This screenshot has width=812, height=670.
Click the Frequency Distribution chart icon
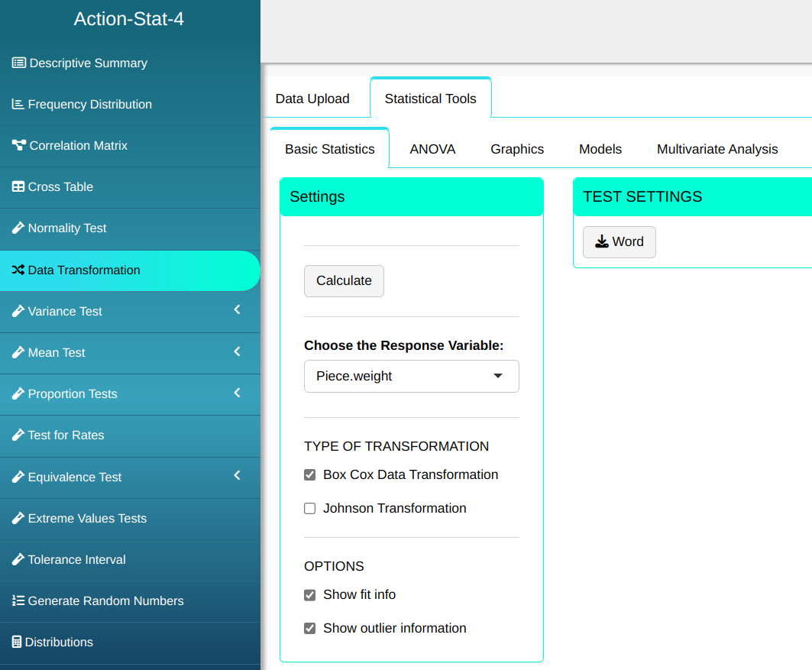(x=18, y=105)
